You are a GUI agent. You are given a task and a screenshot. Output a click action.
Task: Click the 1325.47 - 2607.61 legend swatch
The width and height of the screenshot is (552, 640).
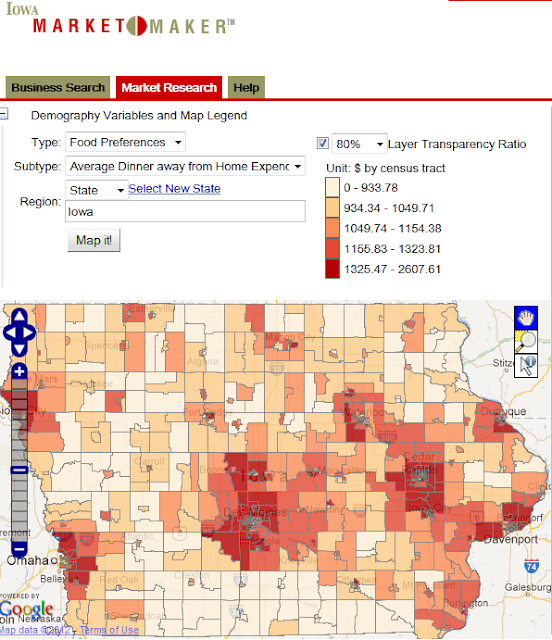332,269
